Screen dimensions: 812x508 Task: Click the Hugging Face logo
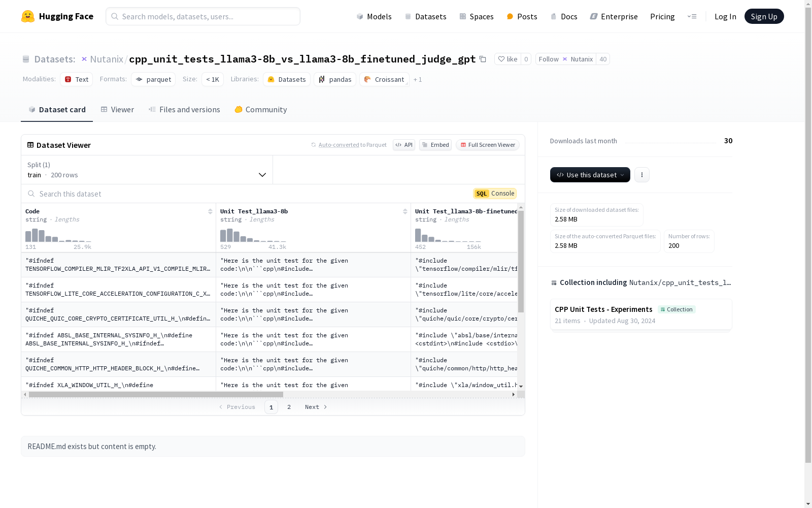click(57, 16)
